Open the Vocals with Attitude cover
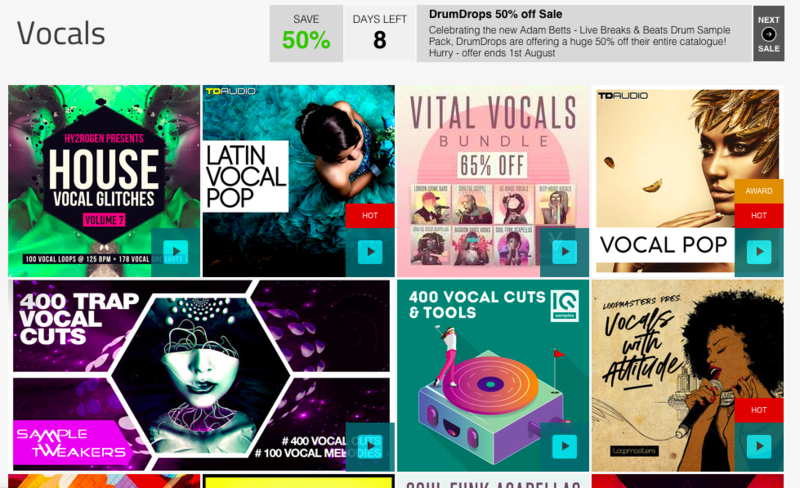 pyautogui.click(x=687, y=375)
